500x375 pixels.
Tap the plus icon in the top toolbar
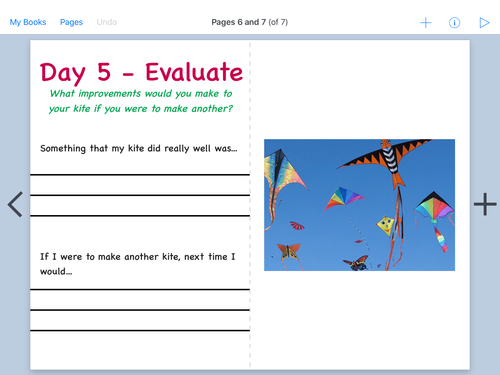click(425, 23)
